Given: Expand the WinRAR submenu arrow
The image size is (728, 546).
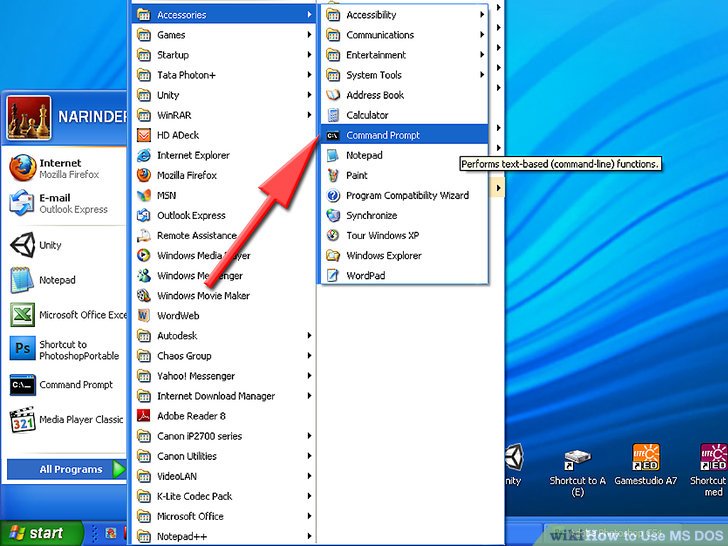Looking at the screenshot, I should pos(309,115).
